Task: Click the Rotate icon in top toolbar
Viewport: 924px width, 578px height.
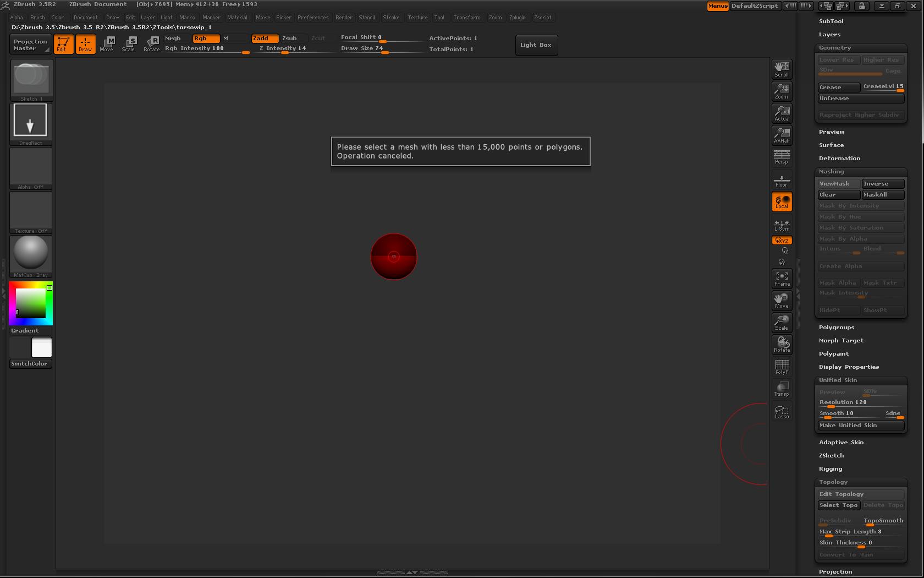Action: [x=152, y=44]
